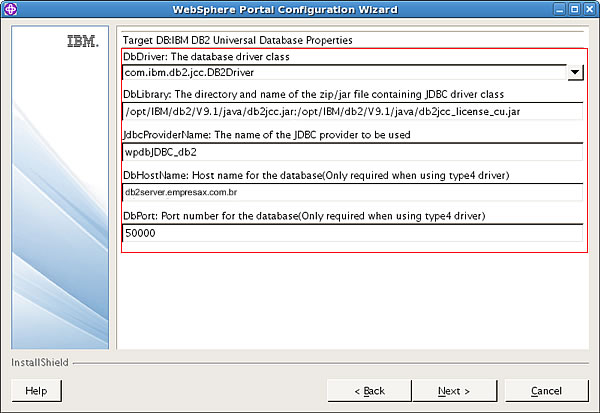Click the JdbcProviderName description label

tap(267, 135)
